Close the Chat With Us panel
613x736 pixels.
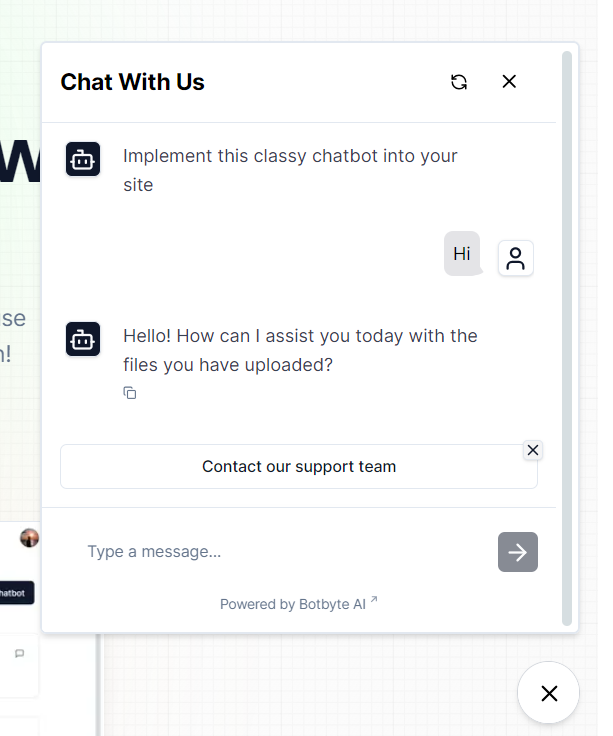(x=509, y=82)
